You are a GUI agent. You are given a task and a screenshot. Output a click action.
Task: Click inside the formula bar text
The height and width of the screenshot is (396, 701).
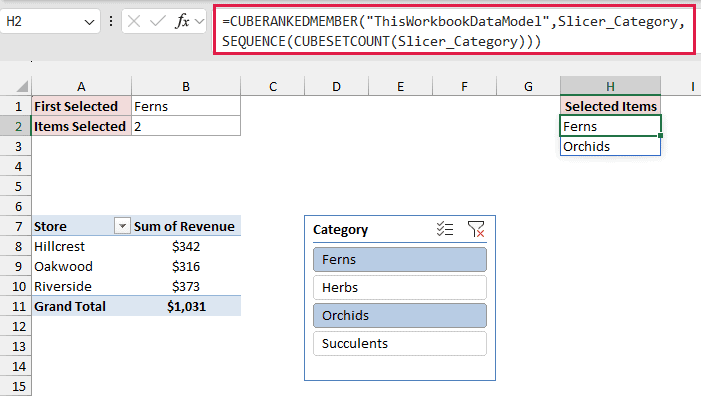[454, 31]
